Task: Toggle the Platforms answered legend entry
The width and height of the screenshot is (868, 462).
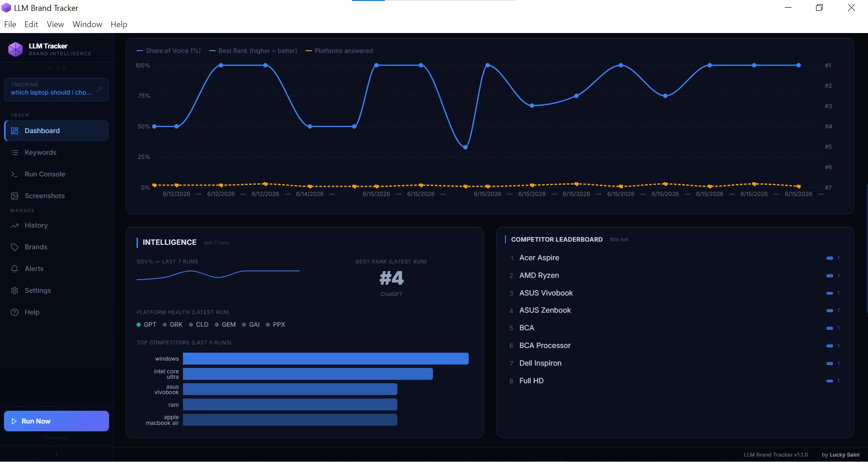Action: [340, 51]
